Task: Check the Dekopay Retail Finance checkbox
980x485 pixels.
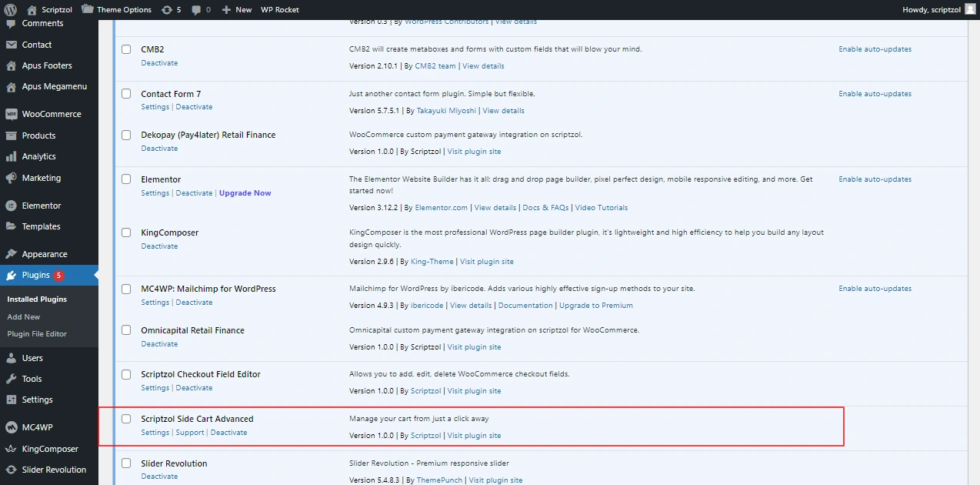Action: [x=126, y=135]
